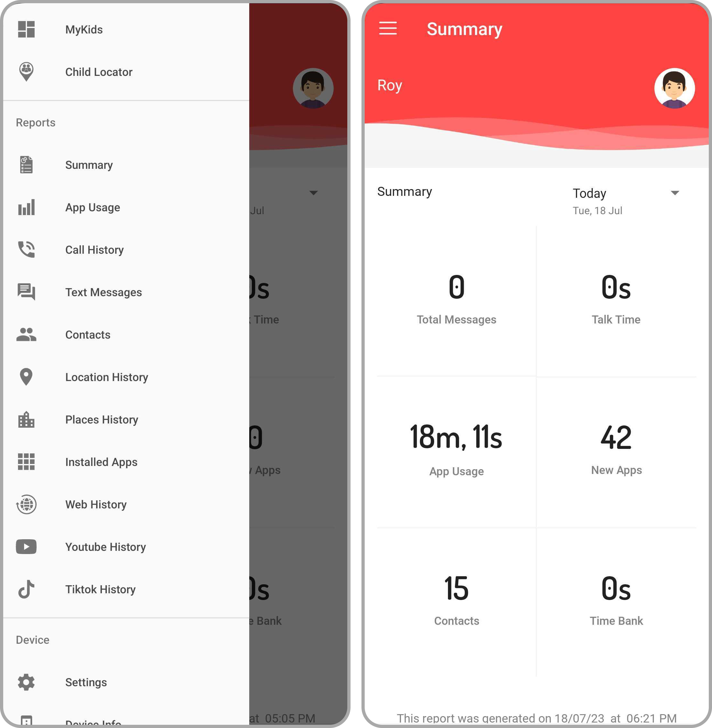This screenshot has width=712, height=728.
Task: Select the App Usage report
Action: 92,207
